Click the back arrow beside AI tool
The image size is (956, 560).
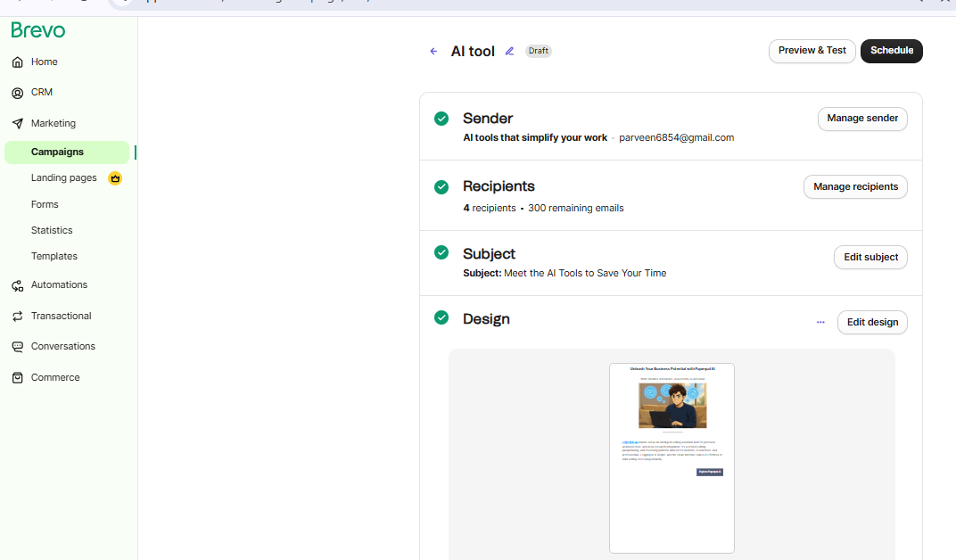pyautogui.click(x=433, y=52)
